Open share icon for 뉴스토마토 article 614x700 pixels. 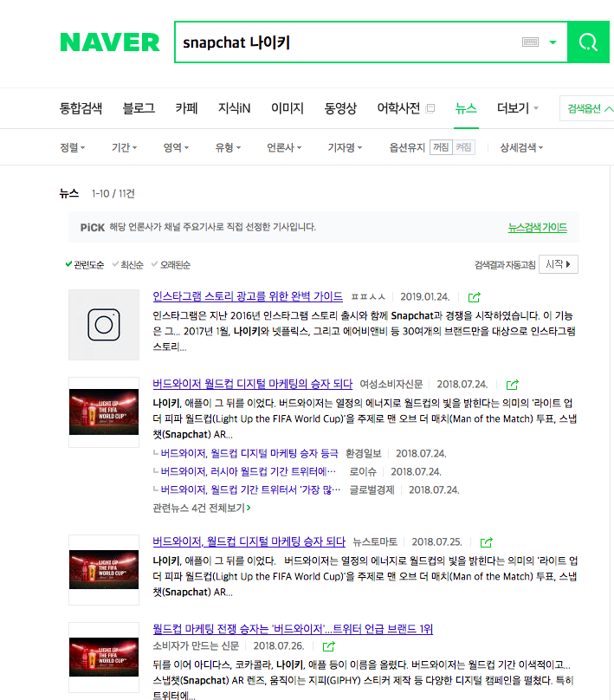[x=487, y=542]
